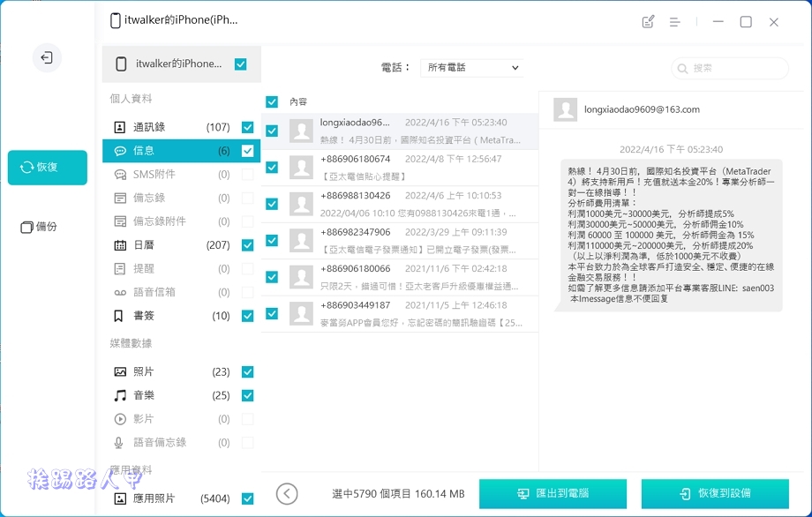Open the feedback edit icon in title bar
Screen dimensions: 812x517
pos(649,22)
